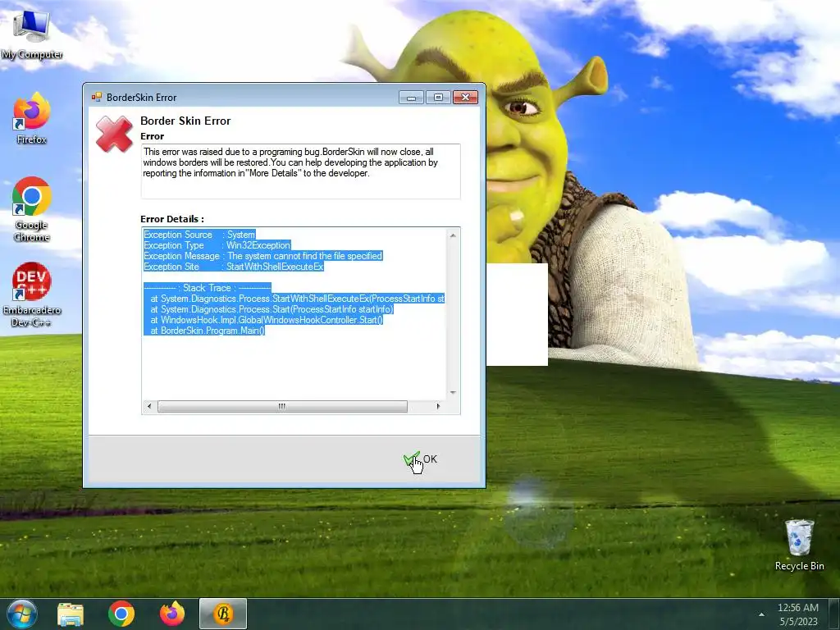Click the 'at BorderSkin.Program.Main()' line
The height and width of the screenshot is (630, 840).
[204, 331]
